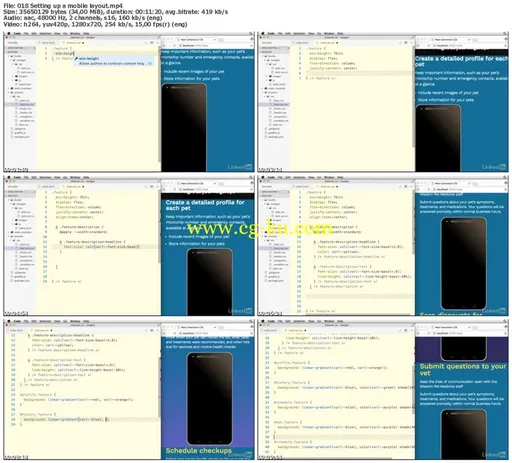
Task: Click the phone mockup image in top-right frame
Action: tap(438, 138)
